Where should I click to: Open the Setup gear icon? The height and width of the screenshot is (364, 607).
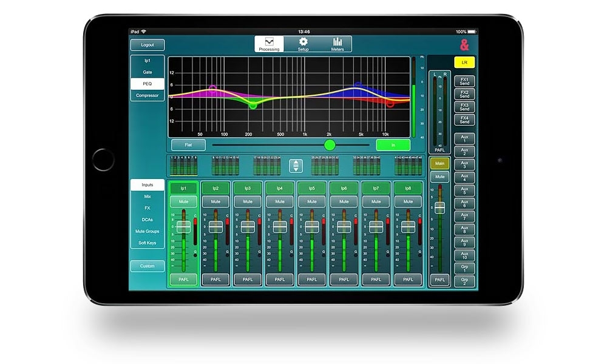point(303,42)
